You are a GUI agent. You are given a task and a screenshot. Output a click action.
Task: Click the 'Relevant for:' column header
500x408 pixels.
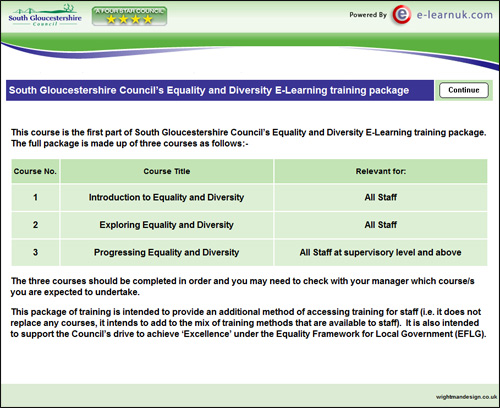coord(381,171)
